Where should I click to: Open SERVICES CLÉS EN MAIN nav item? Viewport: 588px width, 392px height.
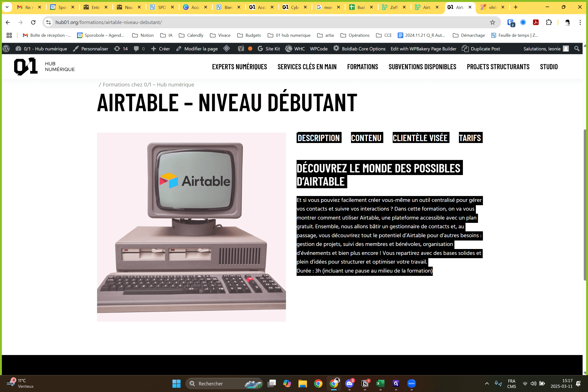click(x=307, y=67)
